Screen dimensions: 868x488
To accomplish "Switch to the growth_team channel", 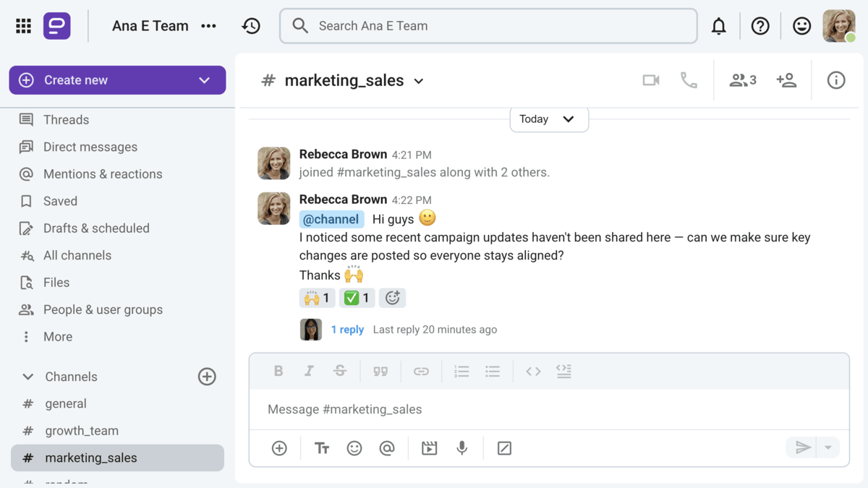I will [x=82, y=431].
